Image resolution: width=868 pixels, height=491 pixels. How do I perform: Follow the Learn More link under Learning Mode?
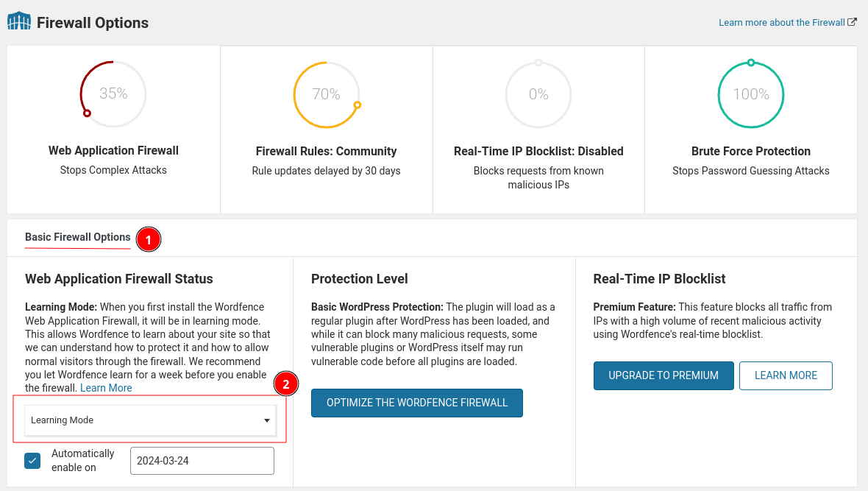(106, 388)
